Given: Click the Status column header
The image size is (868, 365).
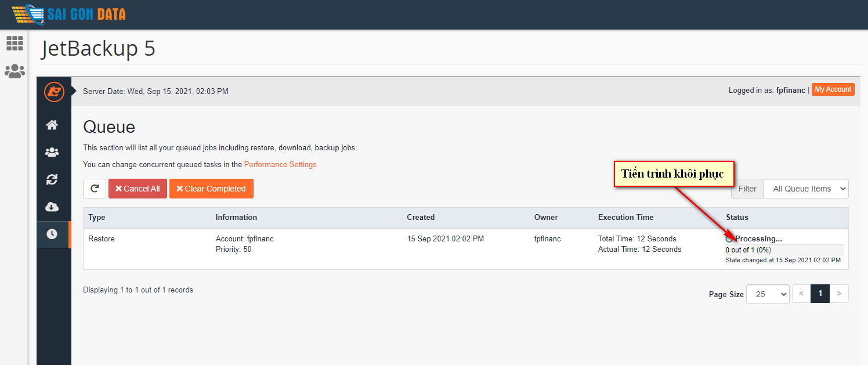Looking at the screenshot, I should [x=737, y=217].
